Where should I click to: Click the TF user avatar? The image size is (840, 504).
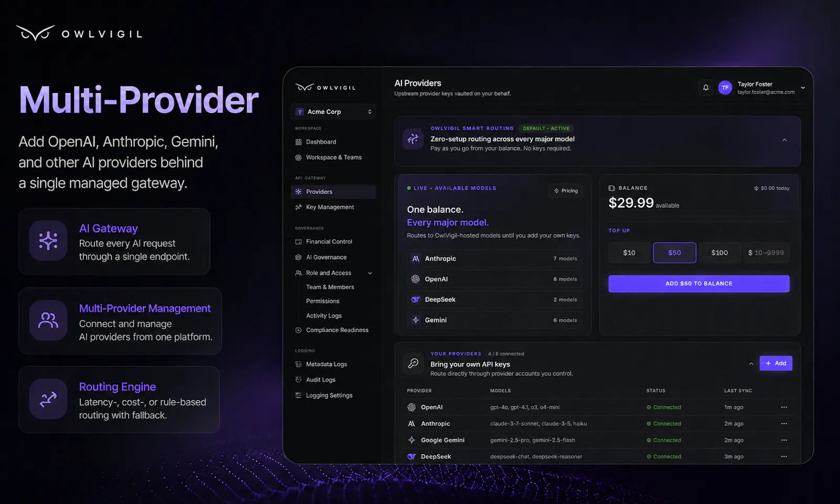pyautogui.click(x=725, y=88)
